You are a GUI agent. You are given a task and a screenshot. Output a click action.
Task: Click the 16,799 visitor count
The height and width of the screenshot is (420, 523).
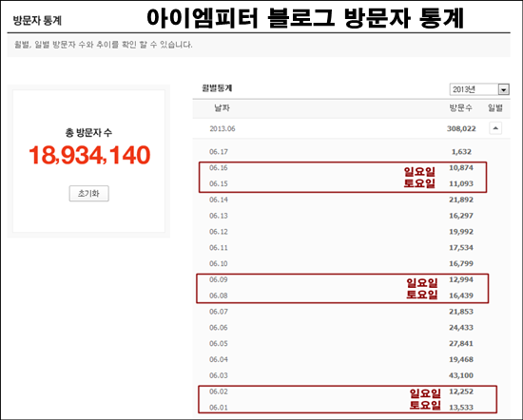point(461,263)
